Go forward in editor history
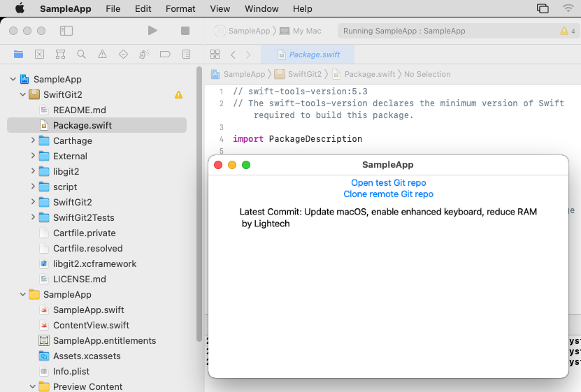Image resolution: width=581 pixels, height=392 pixels. tap(248, 55)
